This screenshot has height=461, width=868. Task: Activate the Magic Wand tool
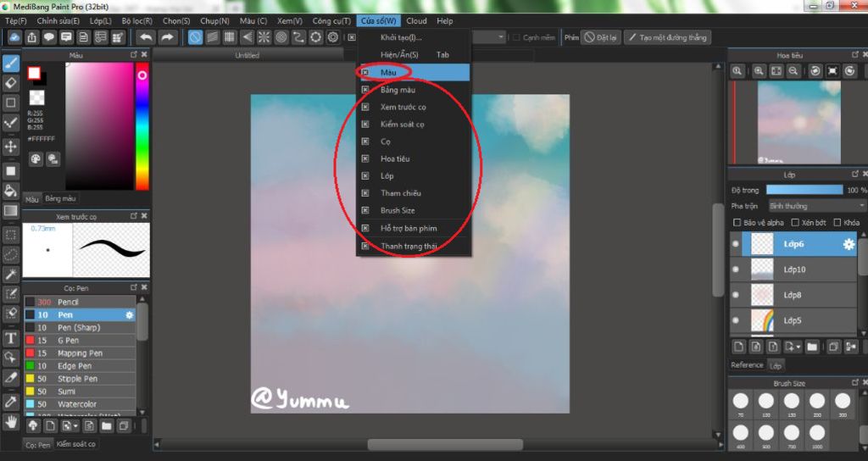[x=10, y=274]
